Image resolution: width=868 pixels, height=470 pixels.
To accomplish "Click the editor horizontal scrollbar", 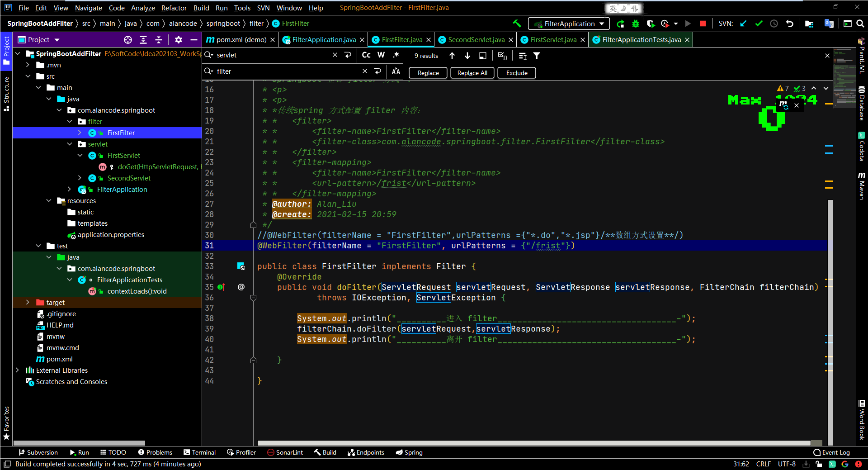I will tap(533, 443).
